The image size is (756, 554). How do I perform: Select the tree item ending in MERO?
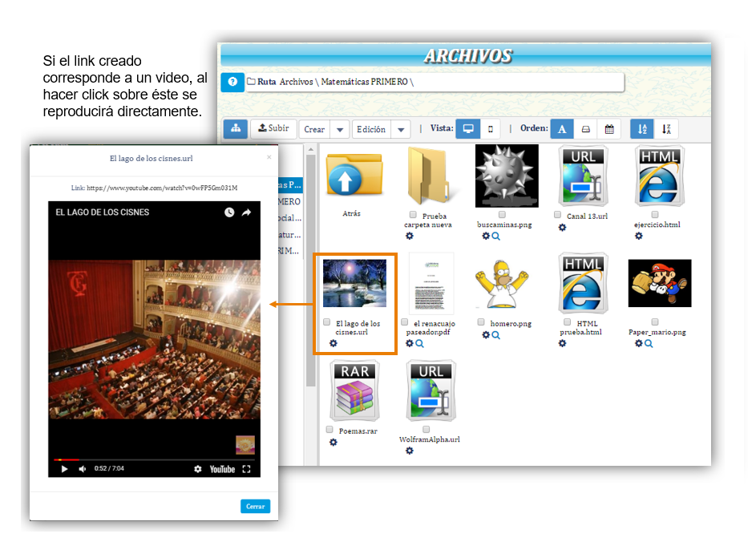(x=289, y=201)
